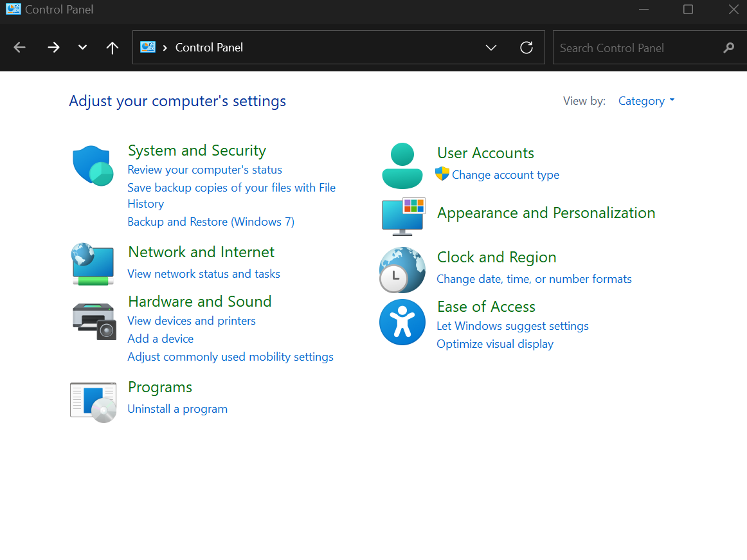Expand the address bar history dropdown
Image resolution: width=747 pixels, height=560 pixels.
[x=491, y=48]
